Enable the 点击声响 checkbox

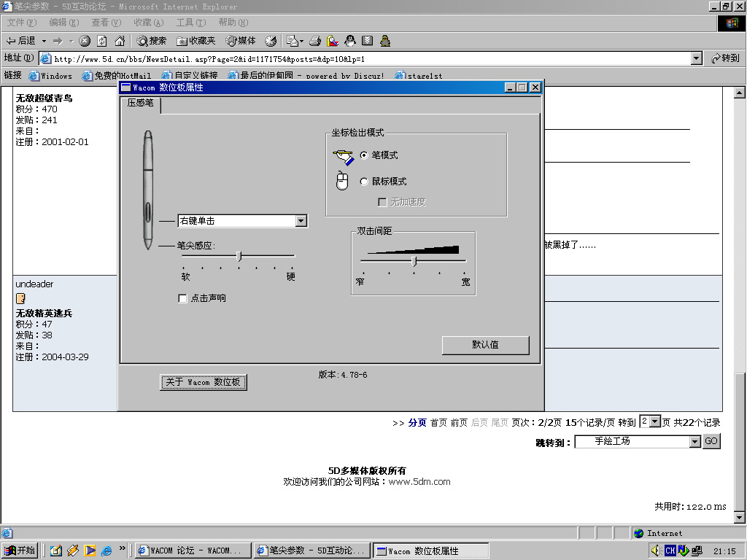coord(182,298)
